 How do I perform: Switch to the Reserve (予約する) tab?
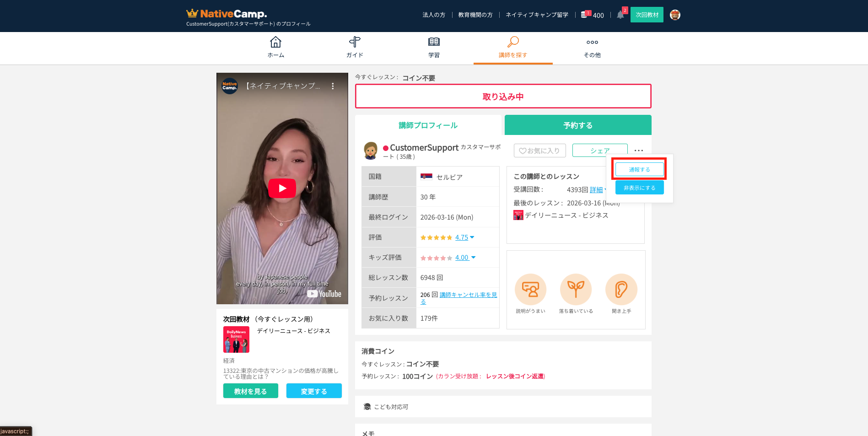[x=577, y=125]
